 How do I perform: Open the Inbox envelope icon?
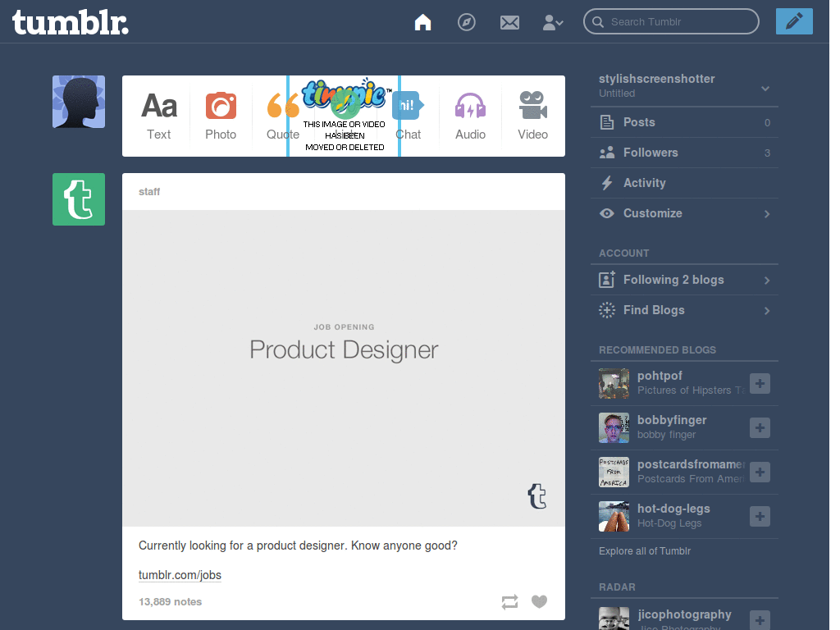click(509, 22)
